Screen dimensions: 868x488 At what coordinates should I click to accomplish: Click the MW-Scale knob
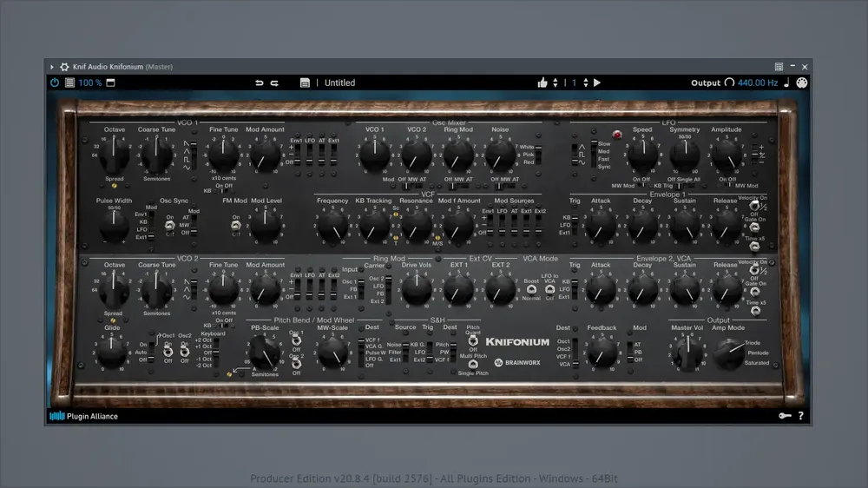332,353
